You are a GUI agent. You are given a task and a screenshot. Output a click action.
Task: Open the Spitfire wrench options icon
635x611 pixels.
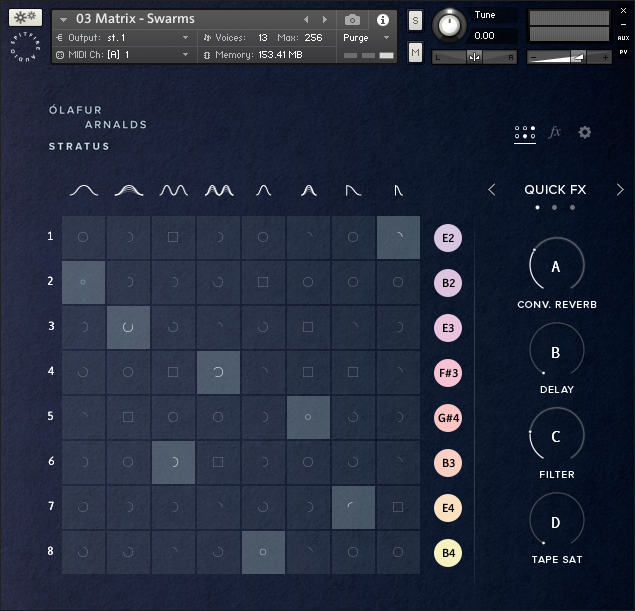point(25,18)
